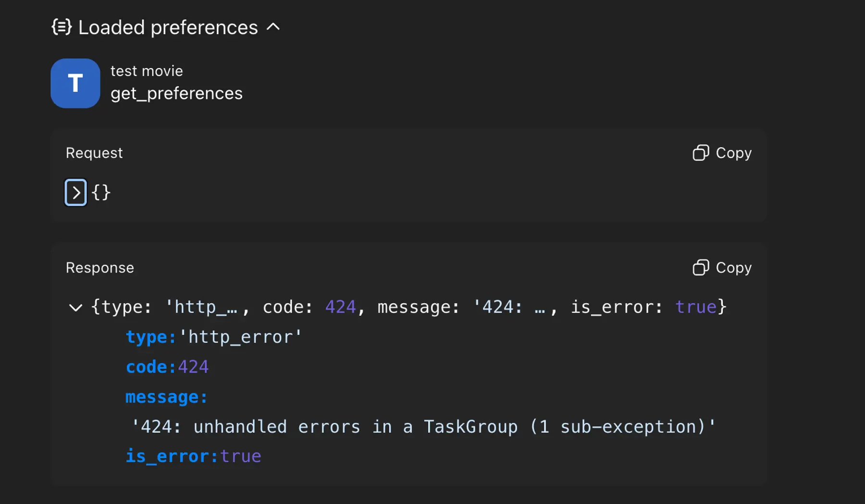Select the 'test movie' server name
865x504 pixels.
click(x=147, y=71)
